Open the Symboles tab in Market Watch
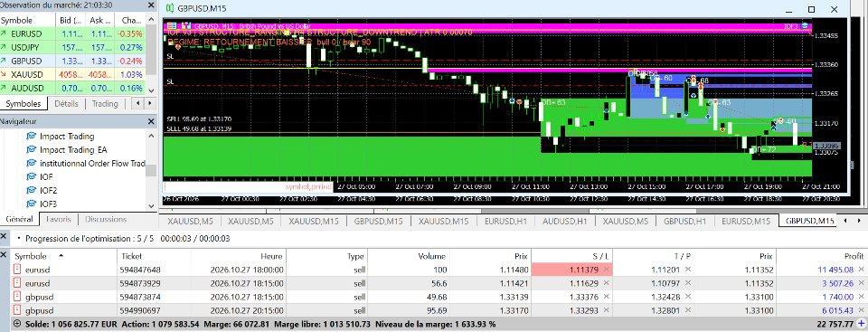 24,104
